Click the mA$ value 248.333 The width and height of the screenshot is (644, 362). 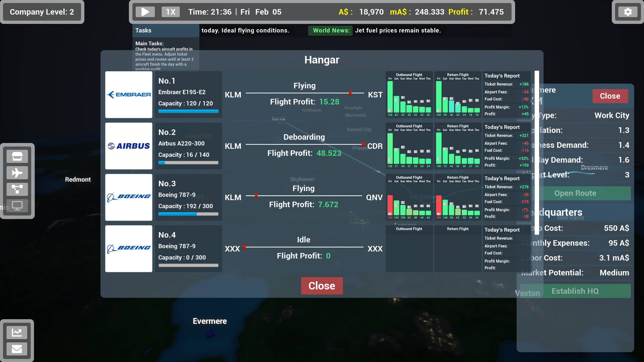[x=429, y=12]
